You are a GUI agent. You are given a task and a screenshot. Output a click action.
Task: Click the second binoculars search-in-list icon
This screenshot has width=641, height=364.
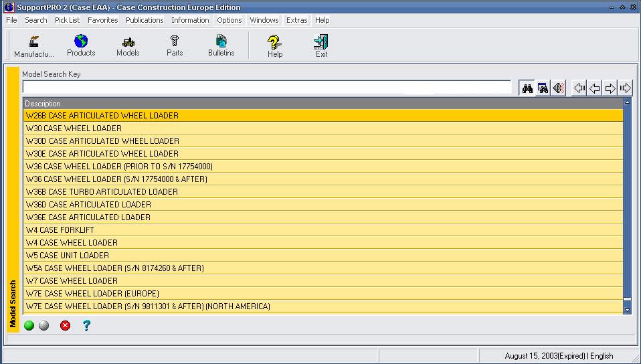pos(543,88)
